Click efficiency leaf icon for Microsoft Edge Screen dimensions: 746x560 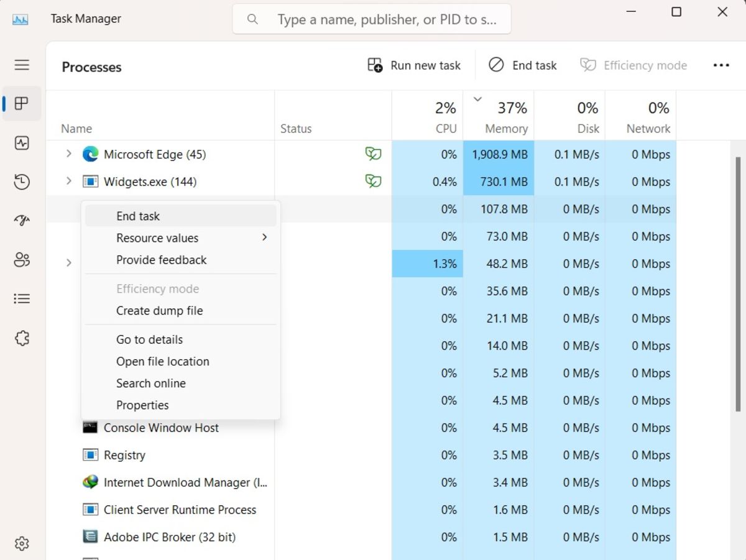373,154
